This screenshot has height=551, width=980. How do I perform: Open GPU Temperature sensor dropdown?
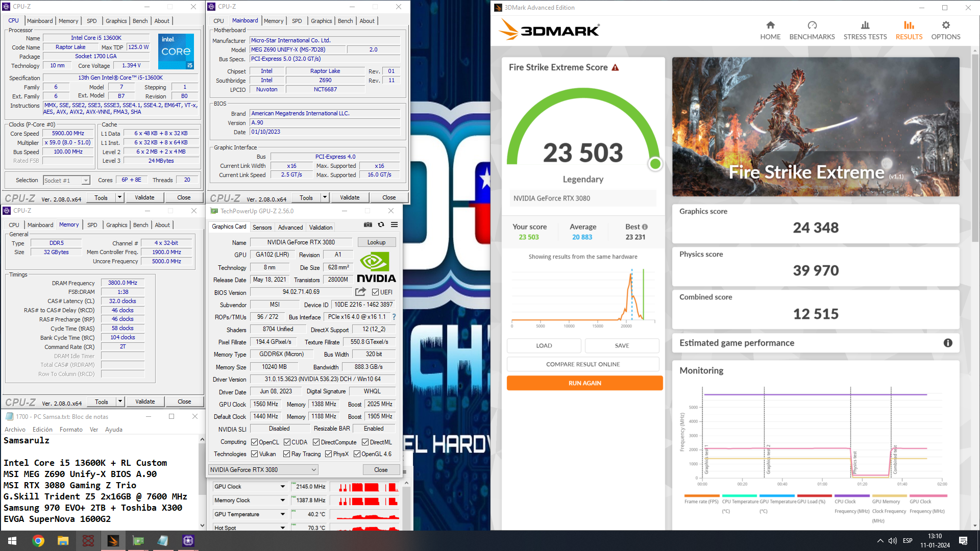click(282, 514)
